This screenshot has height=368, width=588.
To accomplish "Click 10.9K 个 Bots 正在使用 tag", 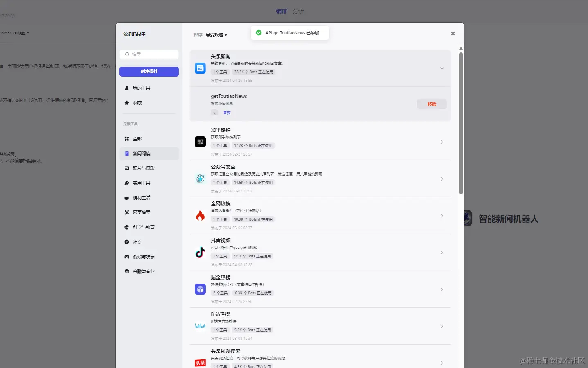I will pyautogui.click(x=253, y=219).
